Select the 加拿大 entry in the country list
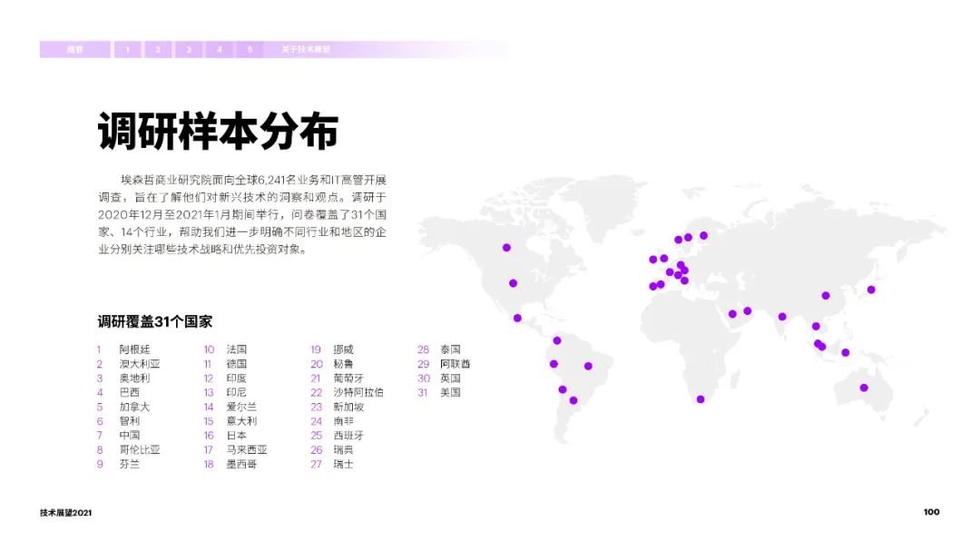This screenshot has width=980, height=551. click(134, 408)
